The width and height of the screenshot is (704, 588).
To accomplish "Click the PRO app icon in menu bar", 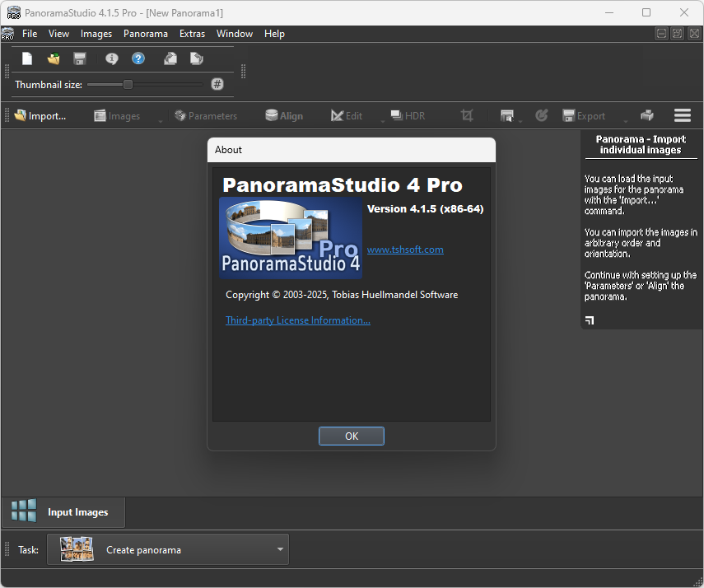I will pyautogui.click(x=7, y=34).
